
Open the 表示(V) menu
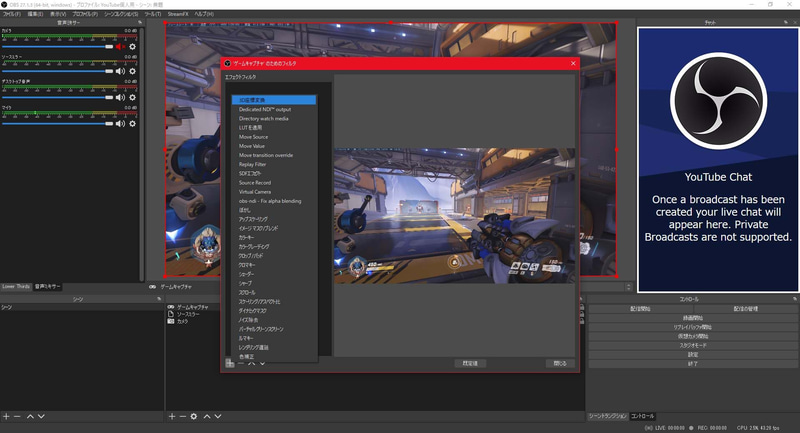click(58, 14)
